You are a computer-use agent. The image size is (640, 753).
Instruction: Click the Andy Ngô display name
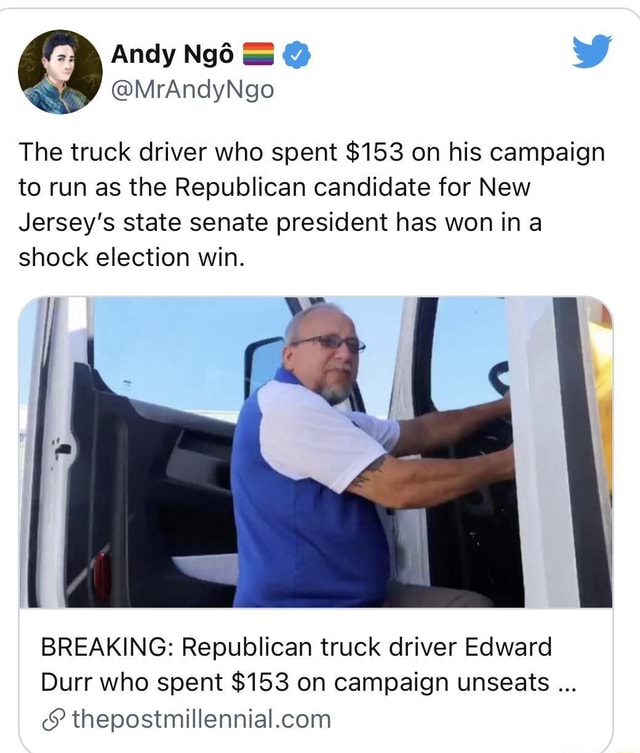[x=172, y=54]
